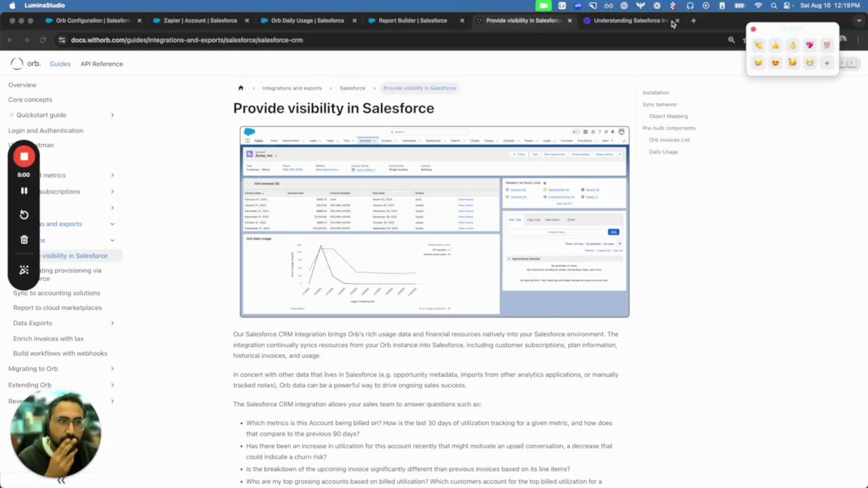Delete the recording with the trash icon
The image size is (868, 488).
[x=24, y=239]
